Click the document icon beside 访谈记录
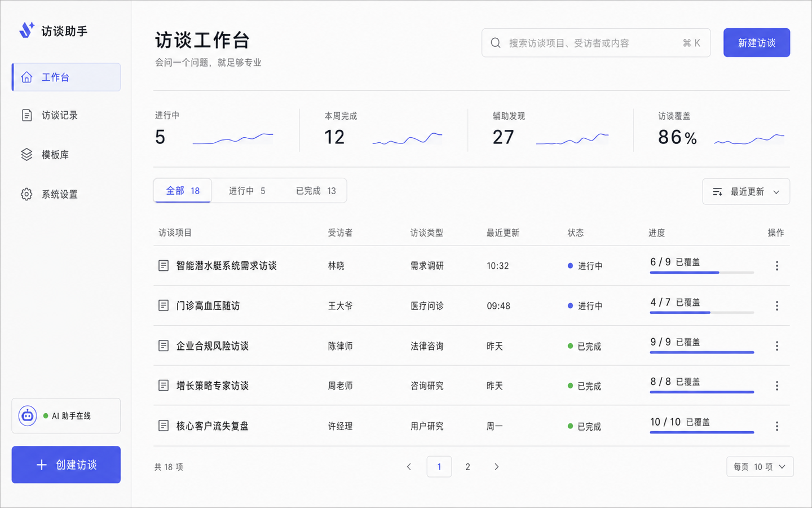812x508 pixels. pyautogui.click(x=27, y=115)
